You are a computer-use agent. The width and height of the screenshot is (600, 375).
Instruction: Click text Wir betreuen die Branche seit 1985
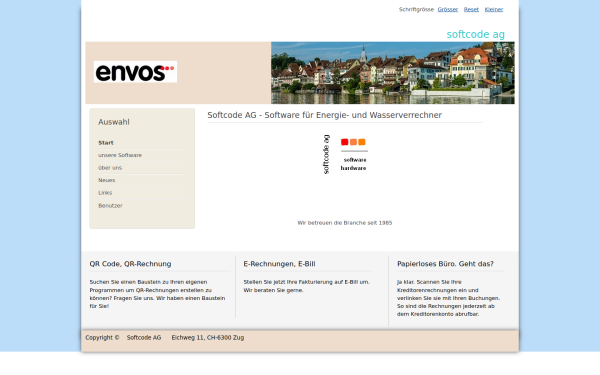[x=345, y=223]
